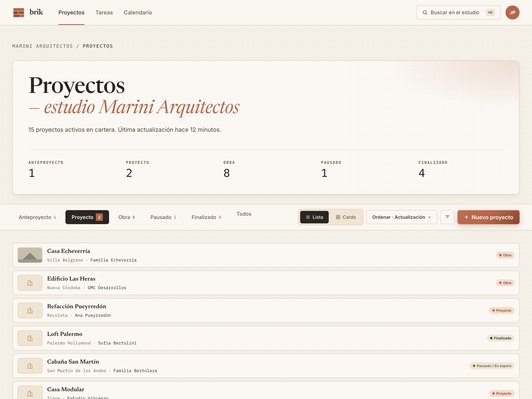Open the filter icon button

tap(447, 217)
